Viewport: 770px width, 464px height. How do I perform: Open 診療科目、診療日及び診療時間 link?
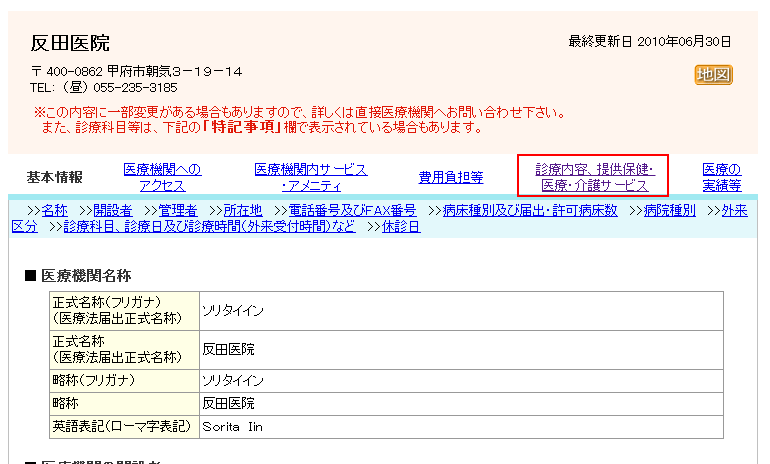[210, 226]
